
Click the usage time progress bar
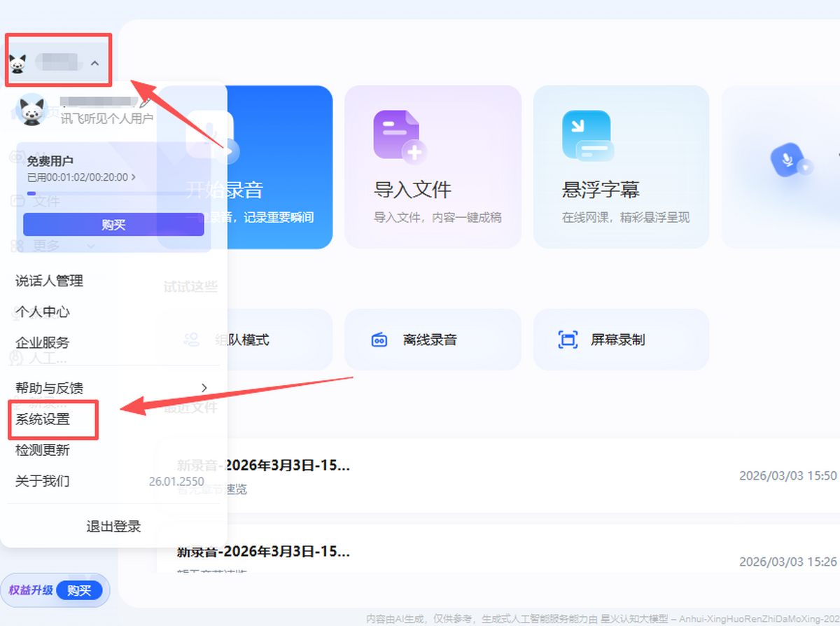click(113, 193)
